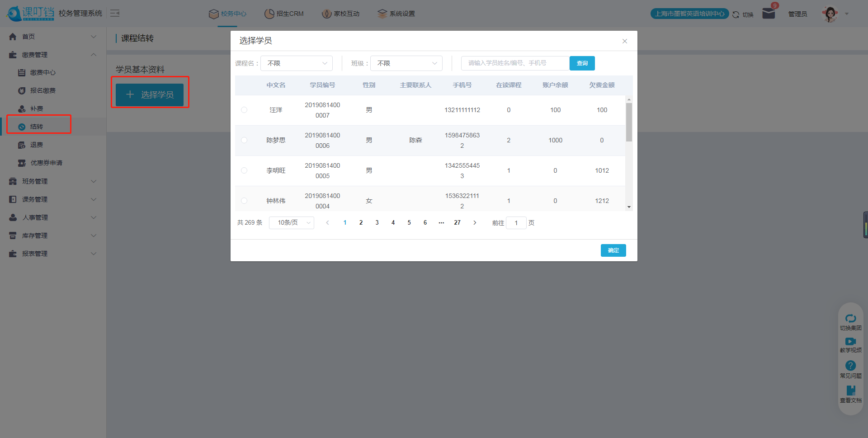Select the radio button for 钟林伟
The width and height of the screenshot is (868, 438).
244,201
